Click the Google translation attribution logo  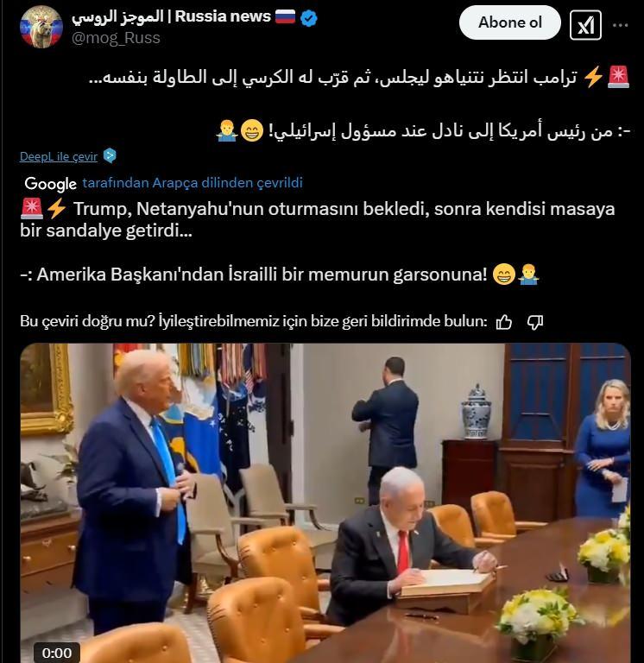pyautogui.click(x=50, y=184)
